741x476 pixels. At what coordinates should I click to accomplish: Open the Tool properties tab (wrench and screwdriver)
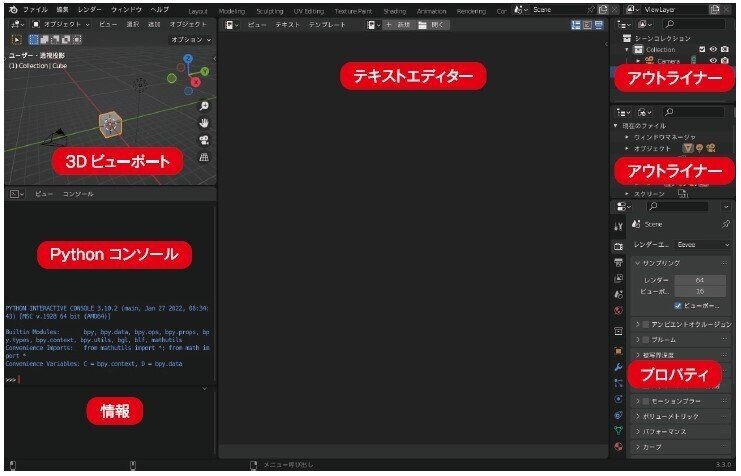618,226
